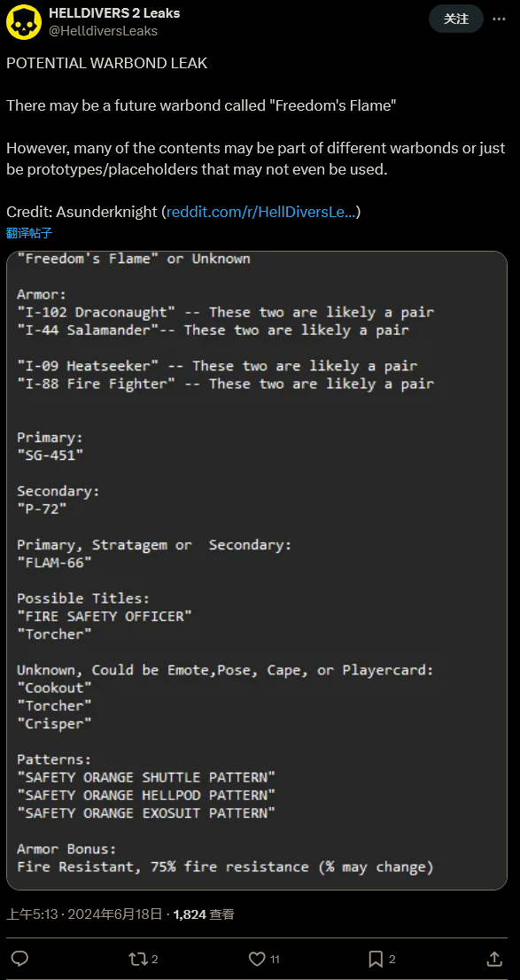Click the like count number 11
520x980 pixels.
click(x=275, y=959)
